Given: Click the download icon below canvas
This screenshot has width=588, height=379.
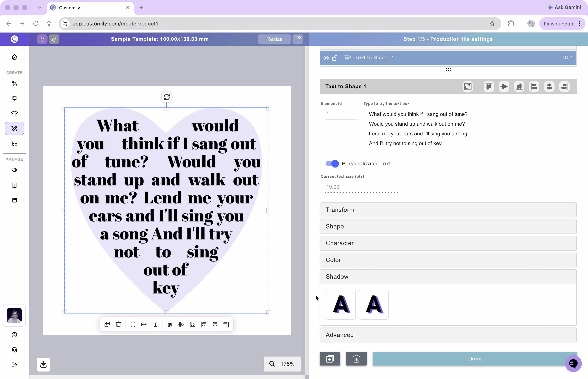Looking at the screenshot, I should [44, 364].
